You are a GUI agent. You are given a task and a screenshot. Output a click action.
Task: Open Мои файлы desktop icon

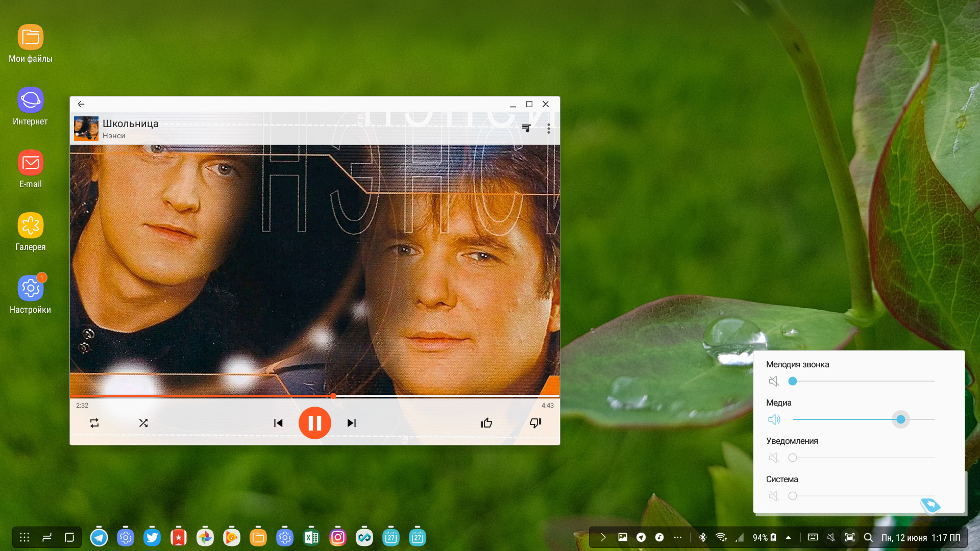(x=31, y=43)
